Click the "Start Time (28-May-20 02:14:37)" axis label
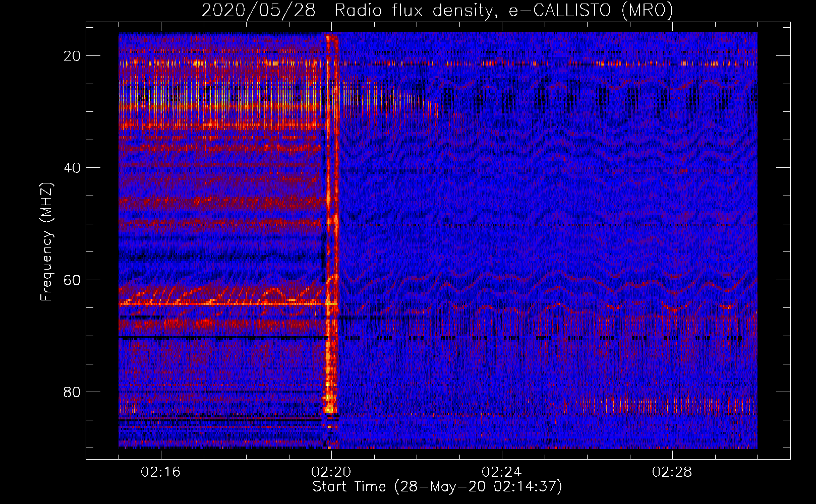816x504 pixels. 437,487
